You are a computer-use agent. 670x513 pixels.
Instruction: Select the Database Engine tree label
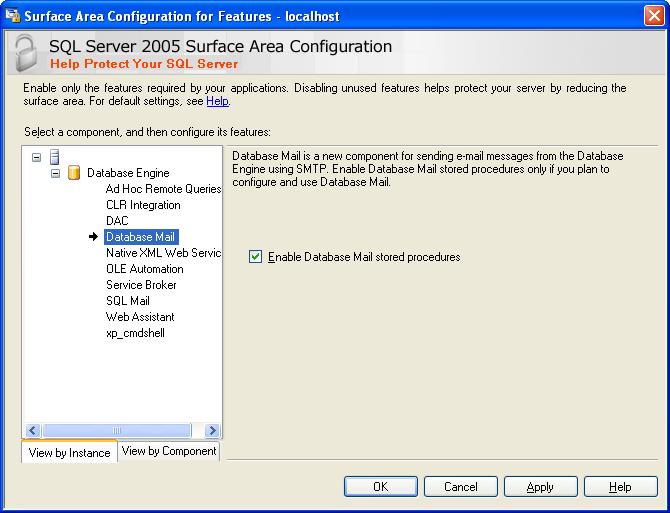128,173
